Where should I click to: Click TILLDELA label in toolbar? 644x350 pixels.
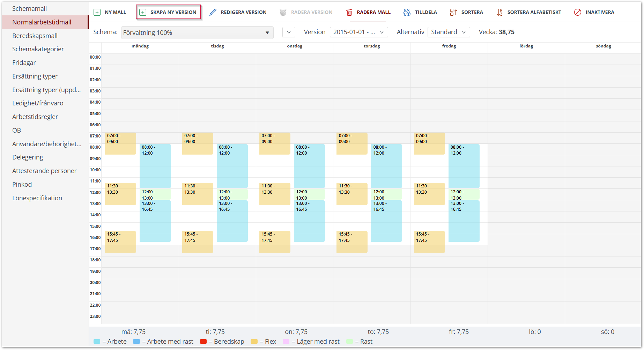point(426,12)
